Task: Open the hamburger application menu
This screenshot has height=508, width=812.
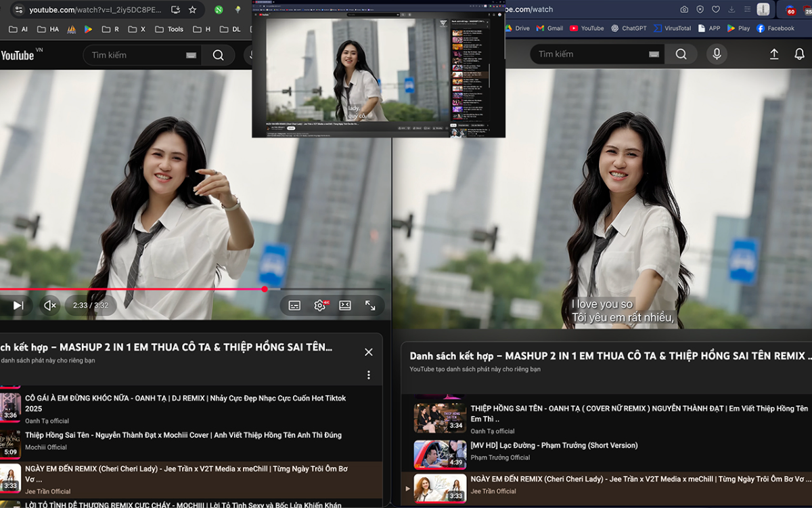Action: (x=747, y=9)
